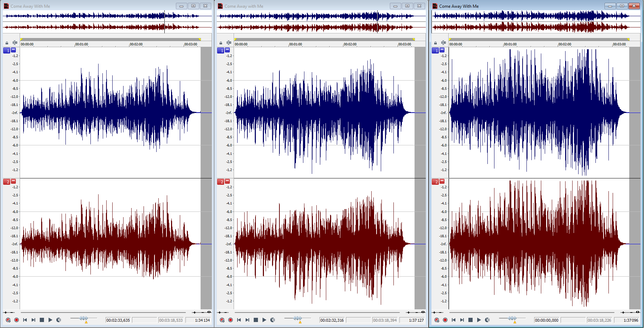Collapse channel 2 in the left window
The width and height of the screenshot is (644, 328).
tap(13, 181)
